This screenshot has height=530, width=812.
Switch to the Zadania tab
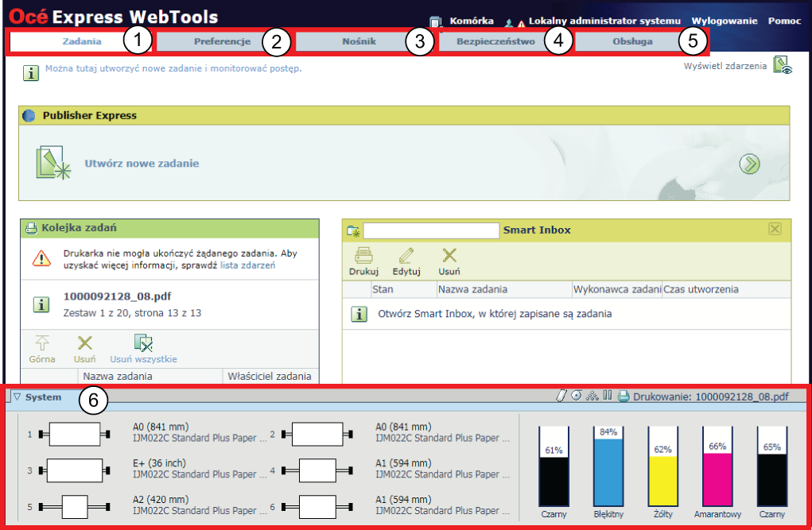coord(81,41)
